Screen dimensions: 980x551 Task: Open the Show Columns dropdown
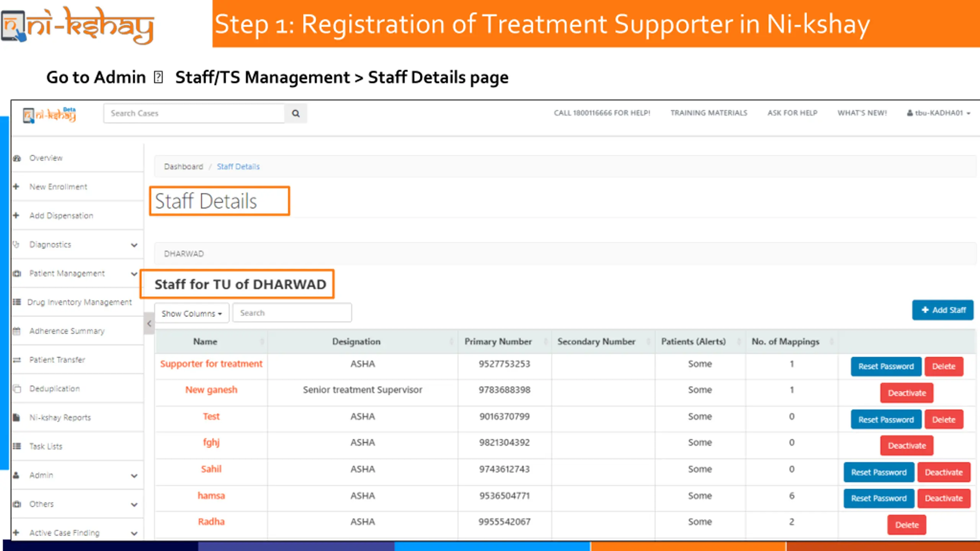pyautogui.click(x=192, y=313)
